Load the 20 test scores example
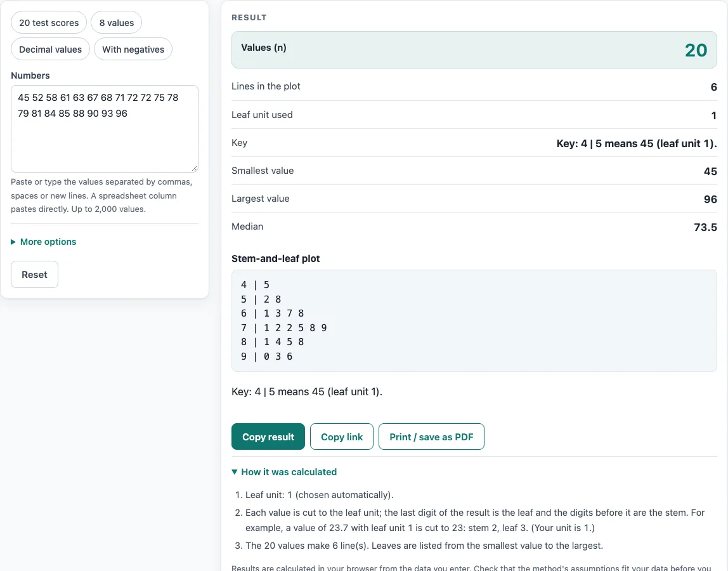This screenshot has height=571, width=728. click(49, 23)
